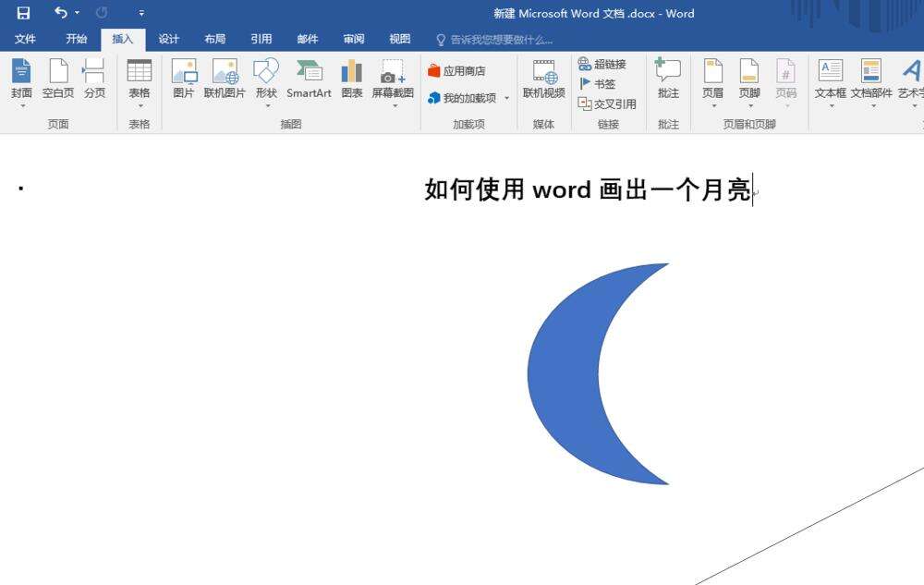Expand 我的加载项 dropdown arrow
Screen dimensions: 924x585
[x=506, y=98]
